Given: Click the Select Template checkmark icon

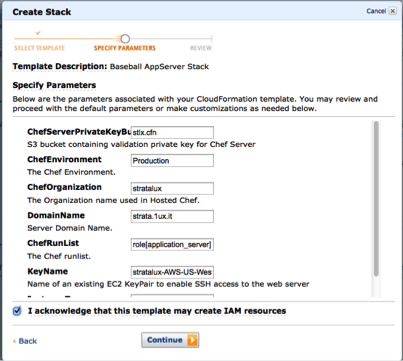Looking at the screenshot, I should [x=38, y=33].
